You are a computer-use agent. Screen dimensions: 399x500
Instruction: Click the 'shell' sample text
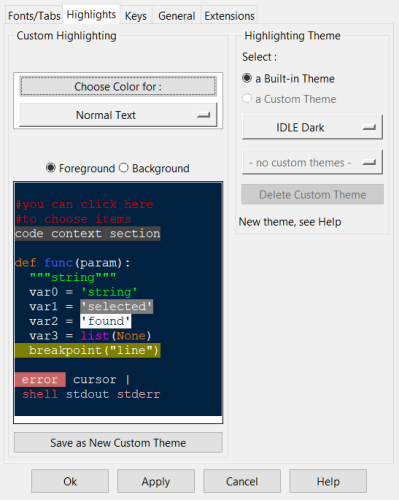(x=40, y=394)
